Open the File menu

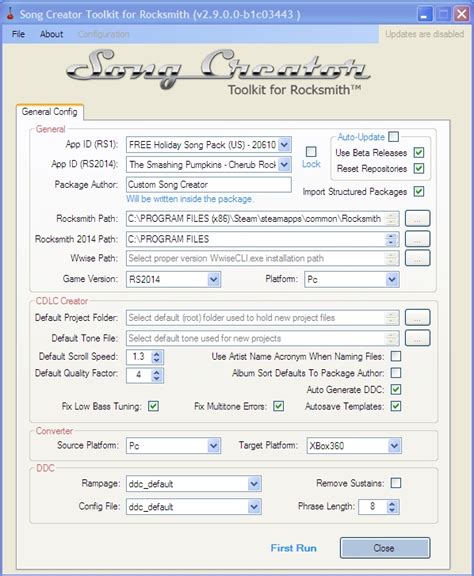[x=18, y=34]
